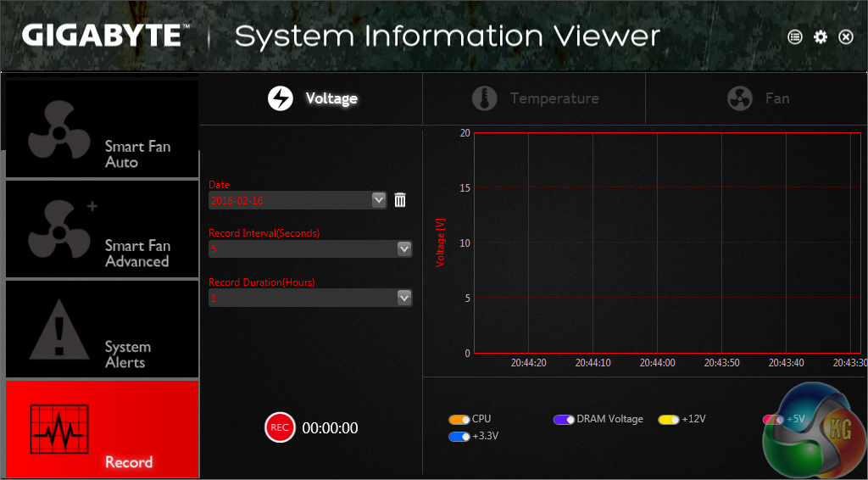Screen dimensions: 868x480
Task: Delete record with trash can icon
Action: [400, 200]
